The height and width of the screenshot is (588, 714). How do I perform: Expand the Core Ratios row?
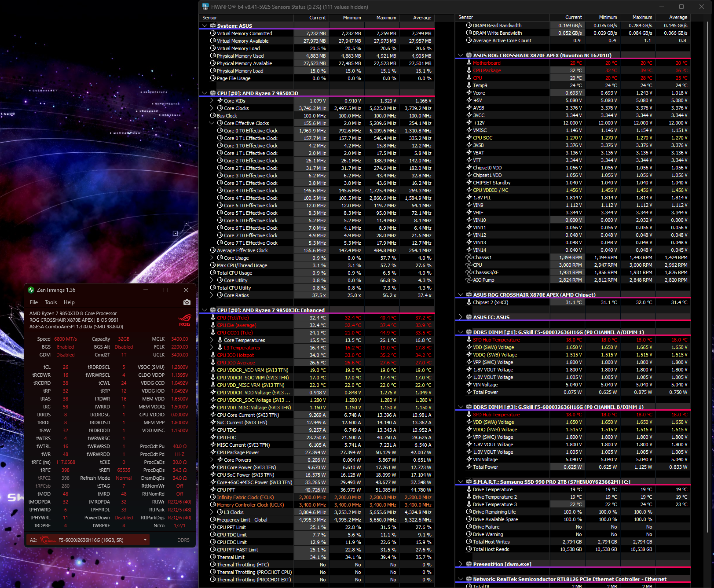click(212, 295)
